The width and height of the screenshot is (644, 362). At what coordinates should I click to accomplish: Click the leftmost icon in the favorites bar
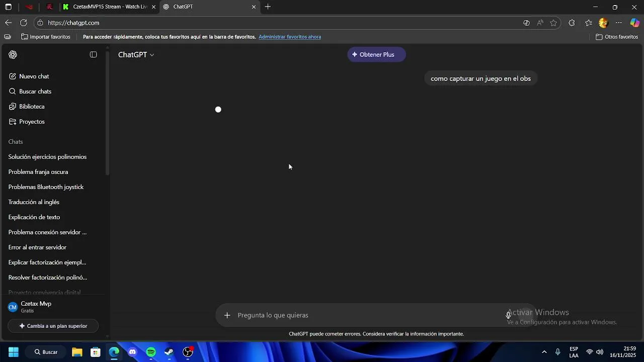click(x=8, y=37)
